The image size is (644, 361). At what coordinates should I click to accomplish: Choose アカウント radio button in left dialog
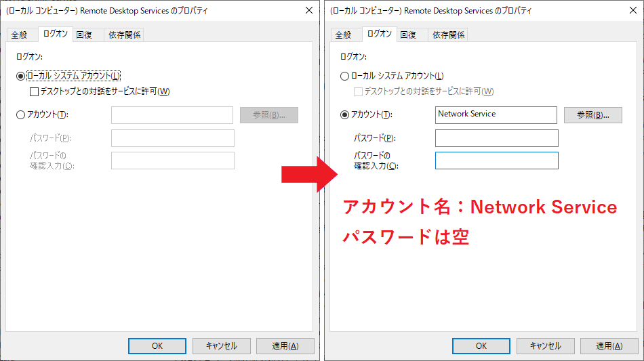[x=20, y=115]
